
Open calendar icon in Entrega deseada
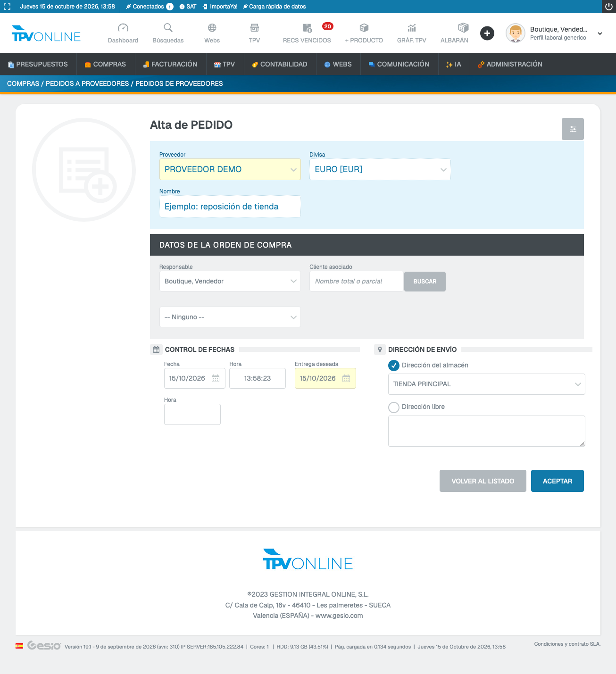(346, 378)
